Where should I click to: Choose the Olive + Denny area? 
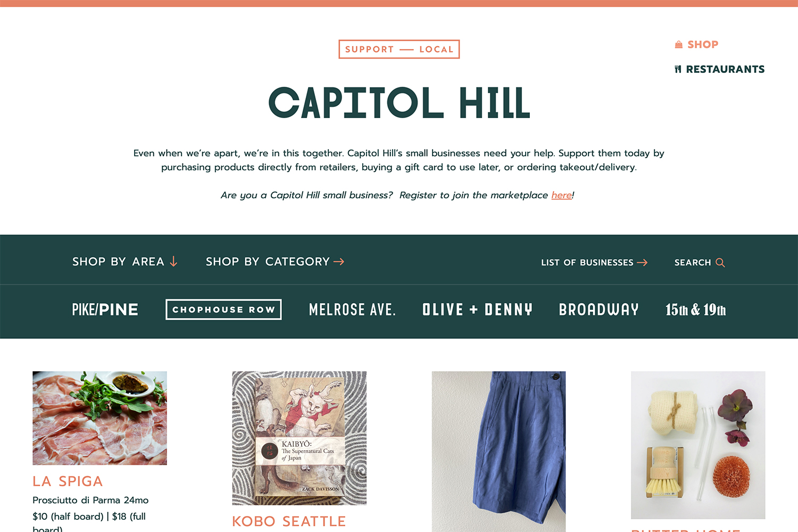[477, 310]
